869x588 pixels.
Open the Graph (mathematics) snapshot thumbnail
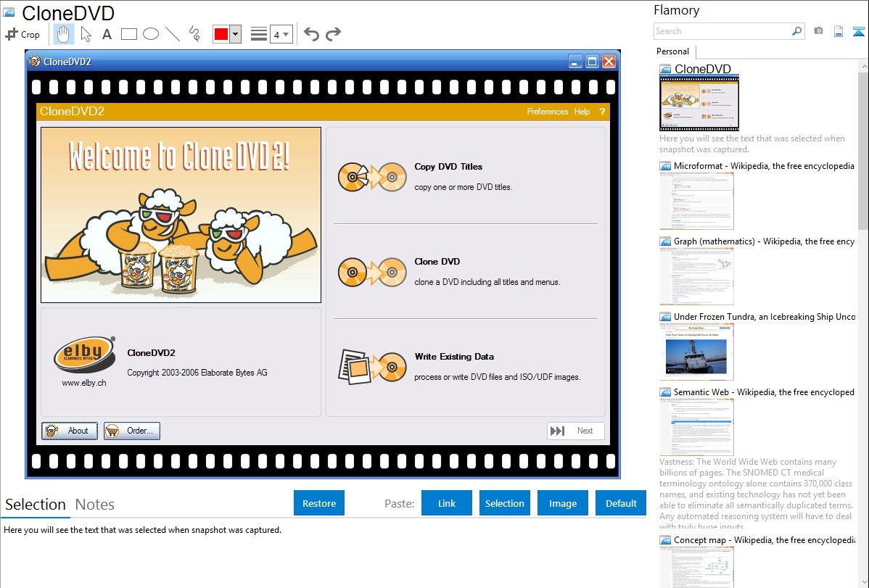point(696,276)
